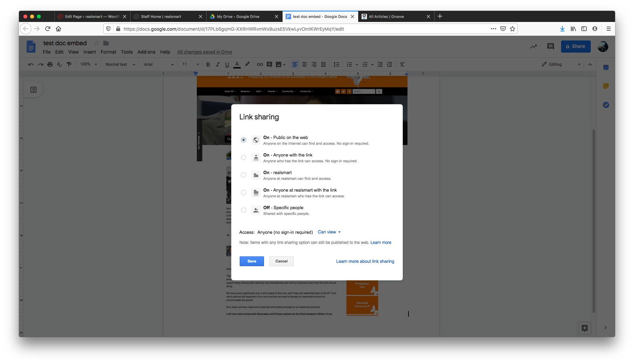Click the bulleted list icon
This screenshot has width=634, height=364.
(x=365, y=64)
